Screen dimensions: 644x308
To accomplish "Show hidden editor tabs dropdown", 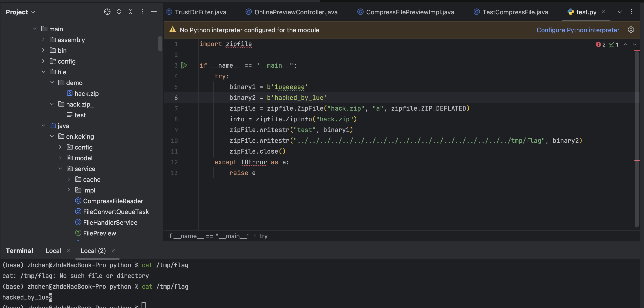I will point(619,12).
